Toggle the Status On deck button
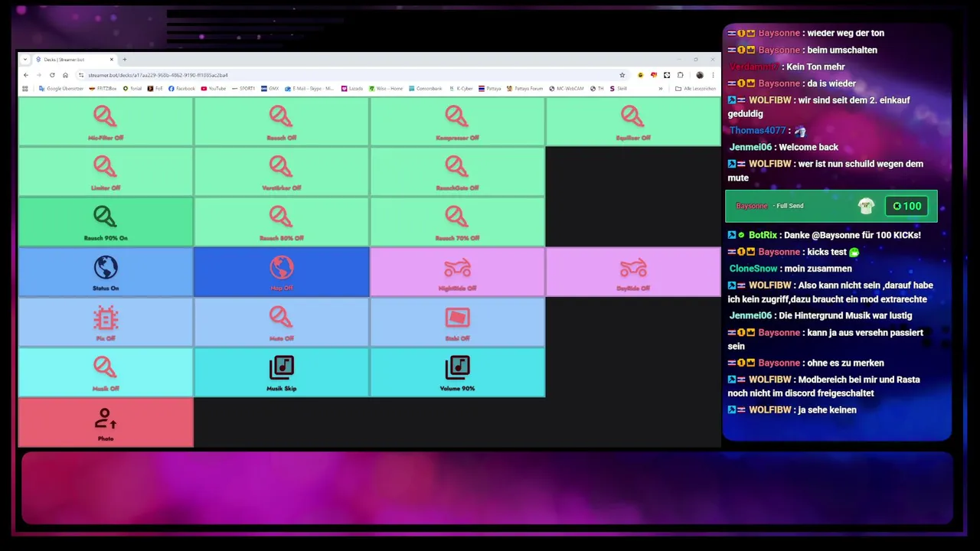Viewport: 980px width, 551px height. (x=106, y=272)
